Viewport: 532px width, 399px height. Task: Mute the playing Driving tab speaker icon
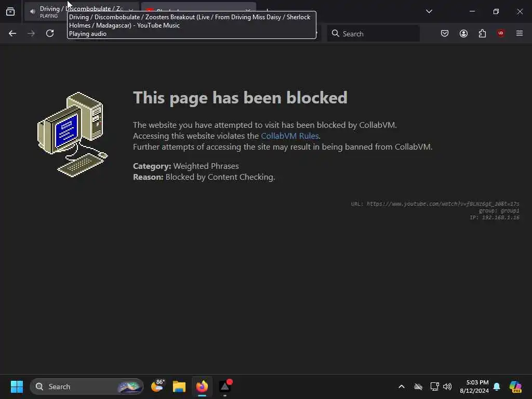pyautogui.click(x=33, y=11)
